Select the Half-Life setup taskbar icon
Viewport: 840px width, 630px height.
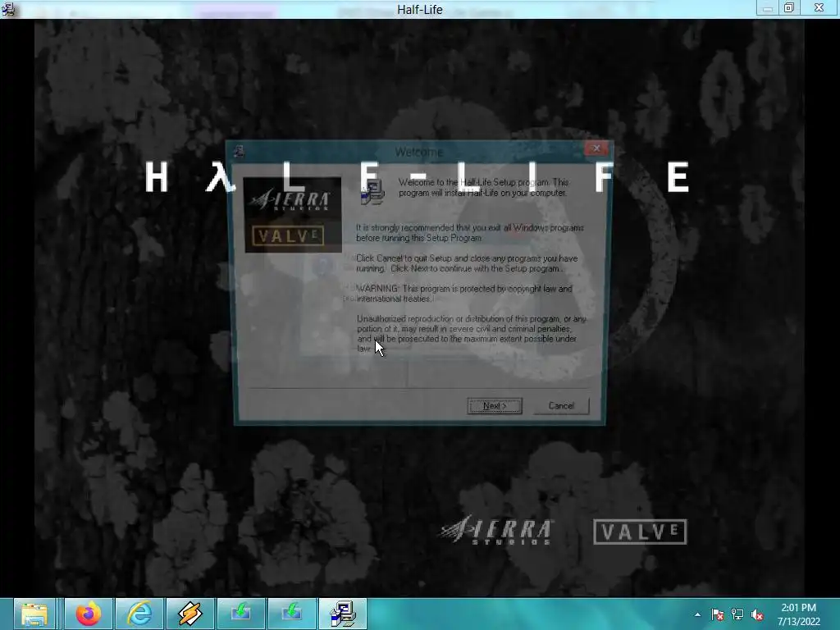343,614
